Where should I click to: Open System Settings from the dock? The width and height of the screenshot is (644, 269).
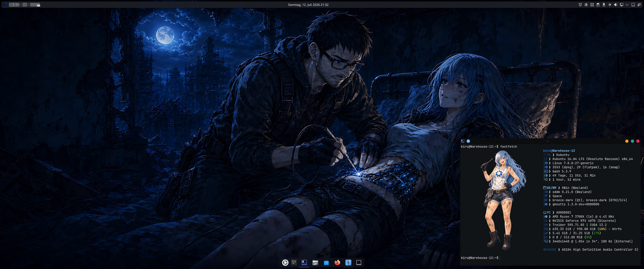click(x=294, y=263)
